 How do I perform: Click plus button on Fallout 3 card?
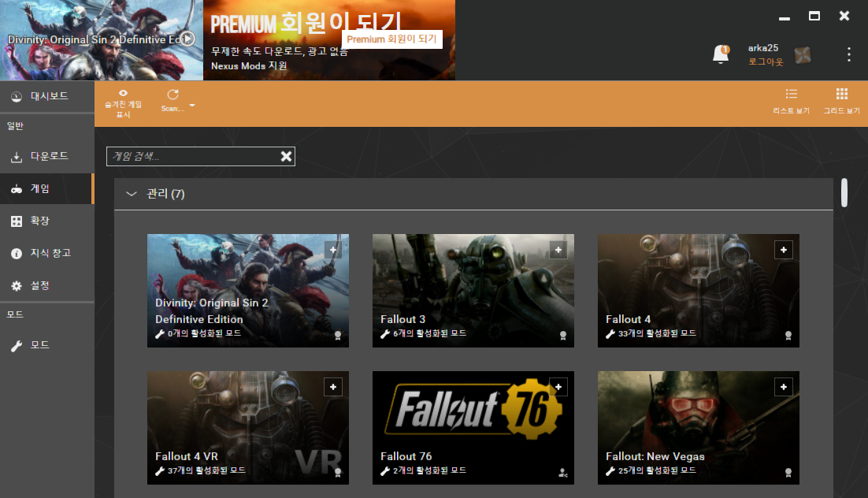558,250
